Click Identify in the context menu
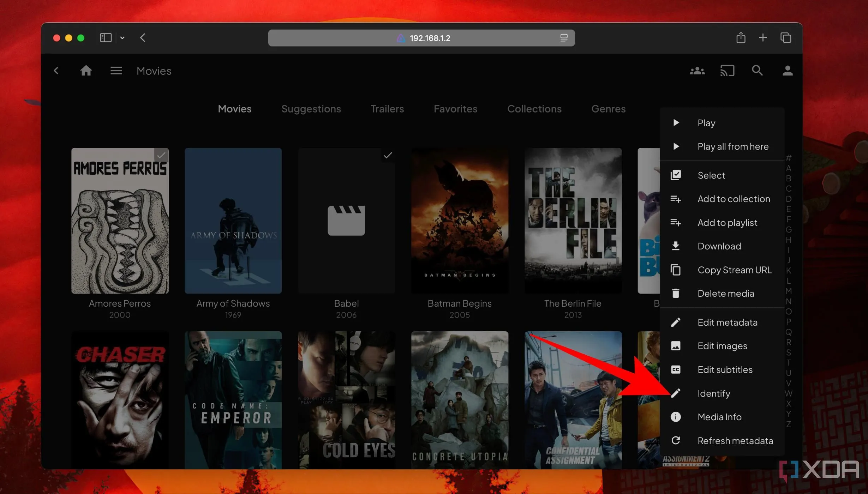Screen dimensions: 868x494 click(x=713, y=393)
